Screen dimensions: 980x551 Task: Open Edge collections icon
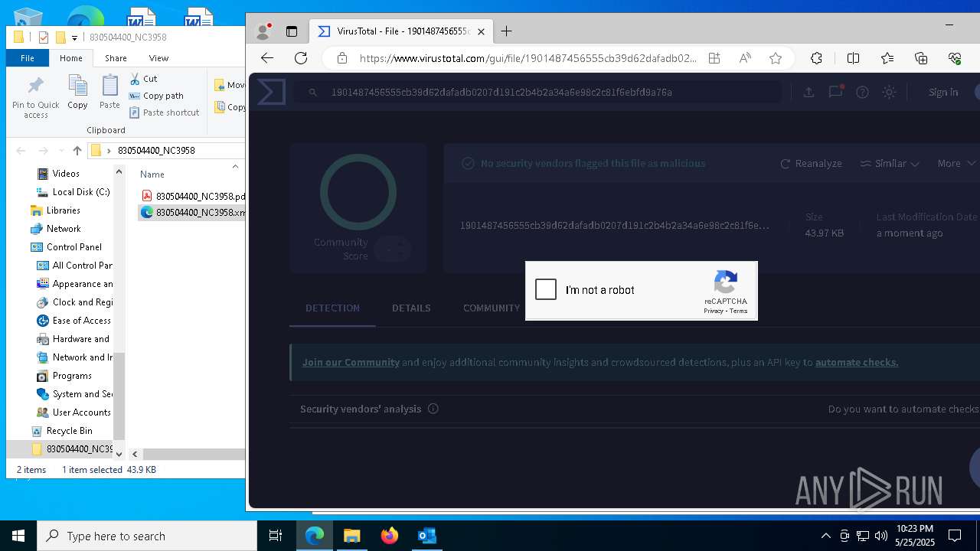click(921, 58)
